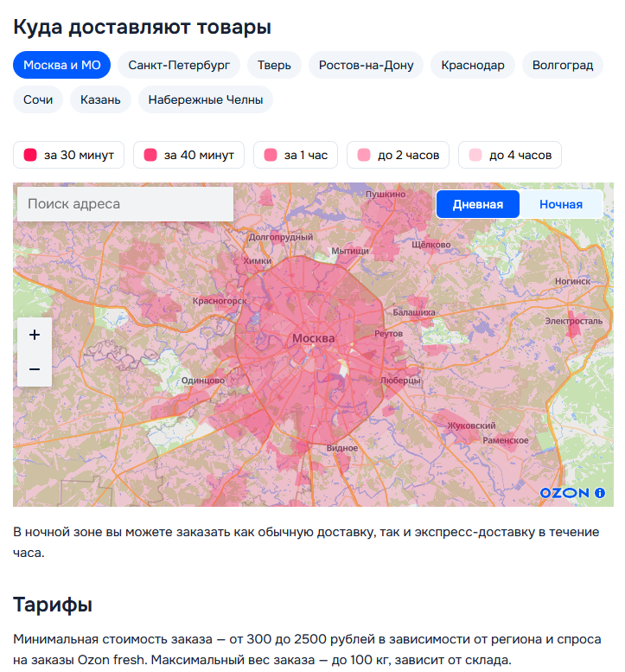This screenshot has width=625, height=672.
Task: Switch to Санкт-Петербург city tab
Action: pyautogui.click(x=179, y=65)
